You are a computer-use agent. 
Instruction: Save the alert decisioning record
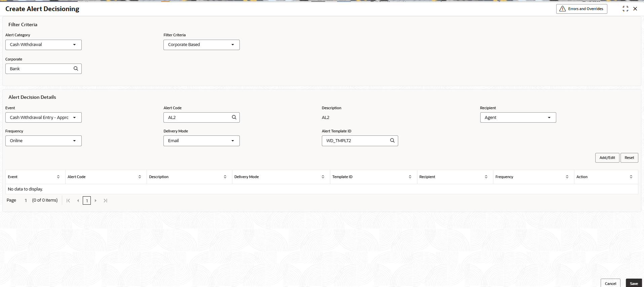634,283
